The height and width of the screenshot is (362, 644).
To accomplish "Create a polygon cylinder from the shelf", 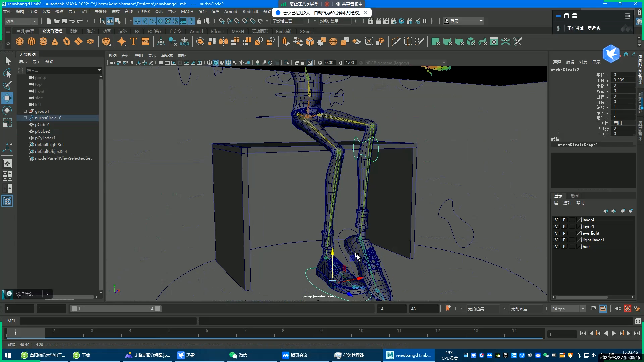I will pos(43,41).
